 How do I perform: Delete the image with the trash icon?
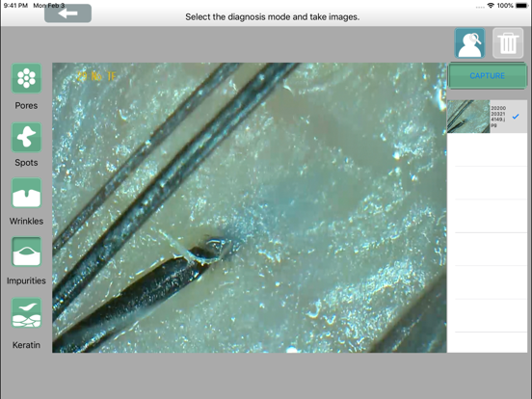pyautogui.click(x=508, y=43)
